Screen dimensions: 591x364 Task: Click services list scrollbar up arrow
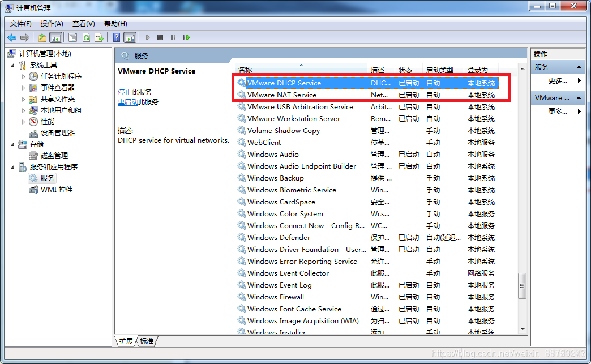click(x=522, y=68)
